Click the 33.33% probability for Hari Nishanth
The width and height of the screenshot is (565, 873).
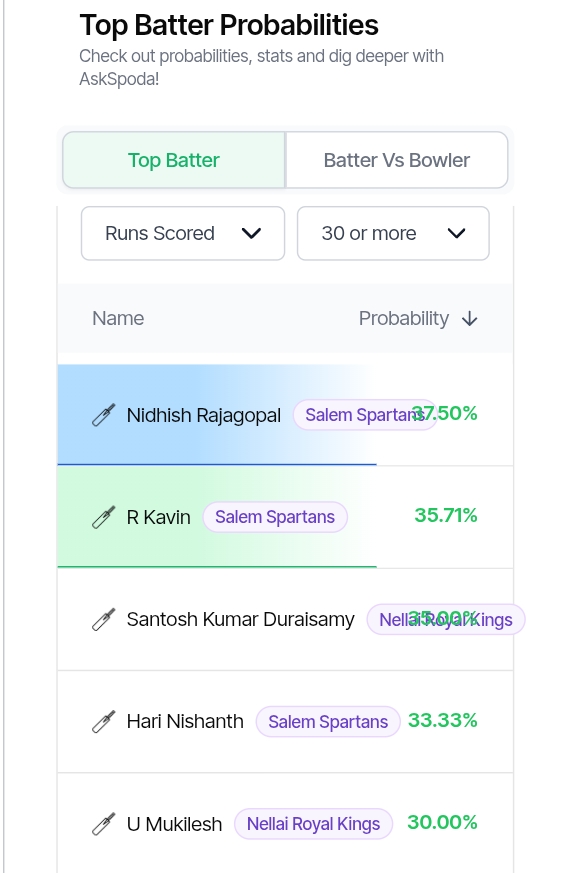tap(443, 720)
